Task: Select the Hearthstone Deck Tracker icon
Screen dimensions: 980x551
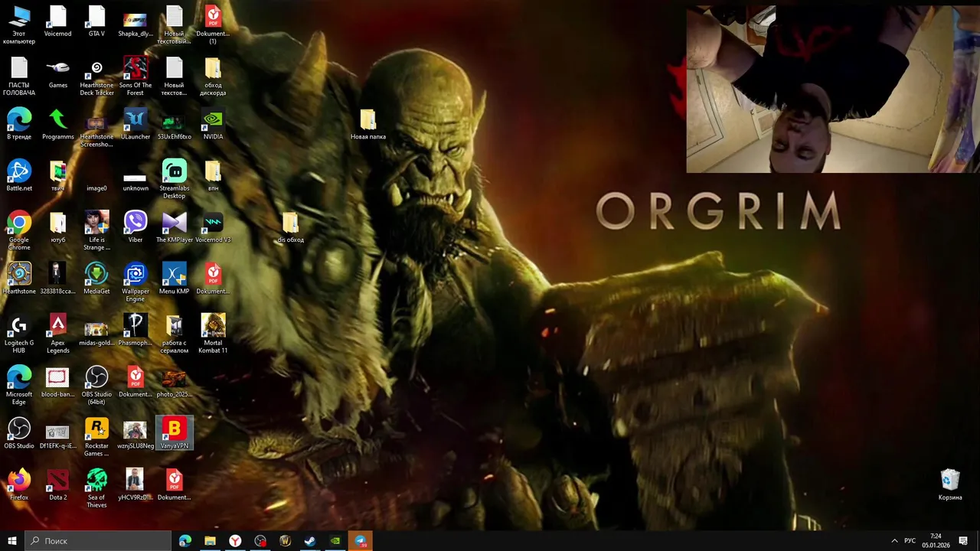Action: coord(96,76)
